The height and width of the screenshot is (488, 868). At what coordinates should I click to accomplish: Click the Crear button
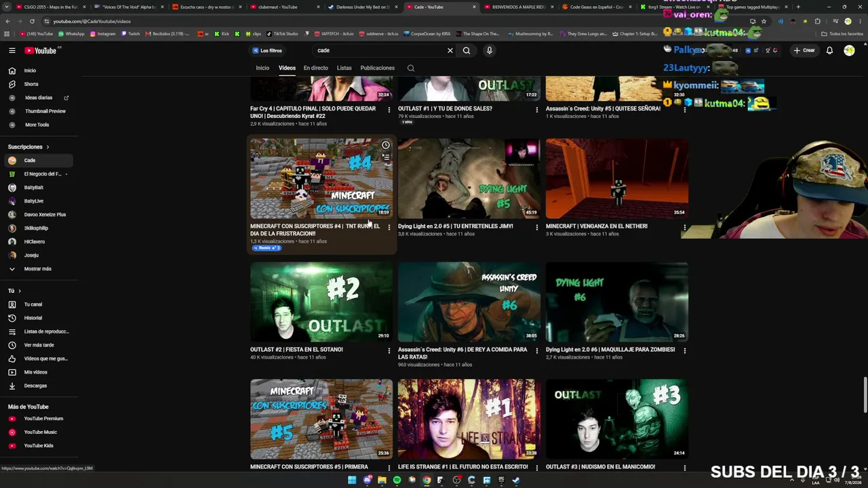click(x=804, y=50)
